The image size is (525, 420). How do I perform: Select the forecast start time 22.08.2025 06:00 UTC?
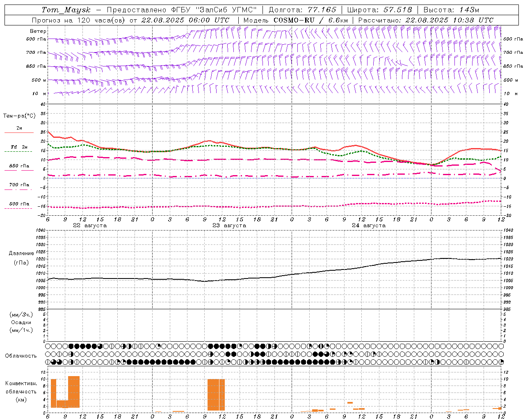coord(185,20)
